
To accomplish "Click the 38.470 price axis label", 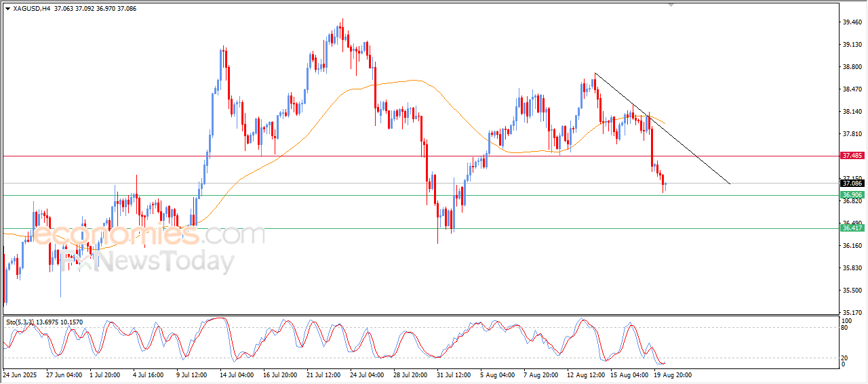I will pos(852,89).
